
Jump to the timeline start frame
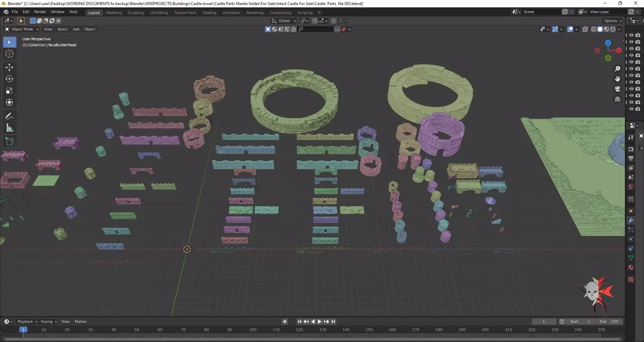pos(300,322)
